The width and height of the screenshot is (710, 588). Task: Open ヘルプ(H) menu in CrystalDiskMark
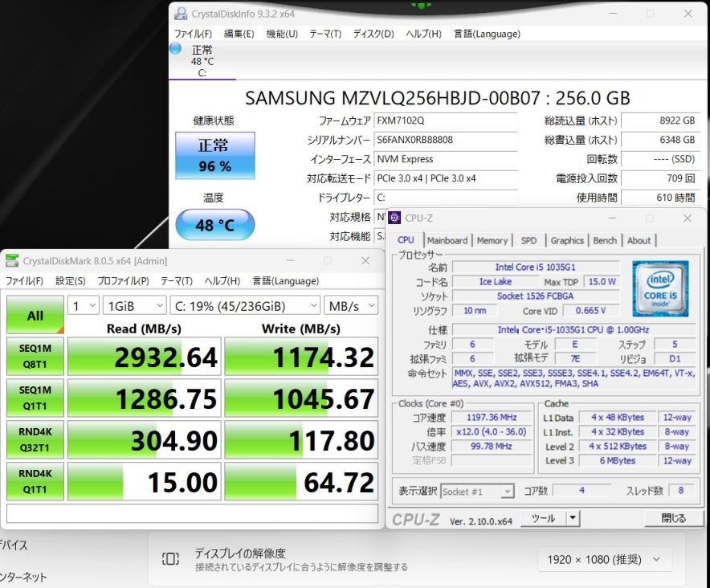click(x=222, y=281)
